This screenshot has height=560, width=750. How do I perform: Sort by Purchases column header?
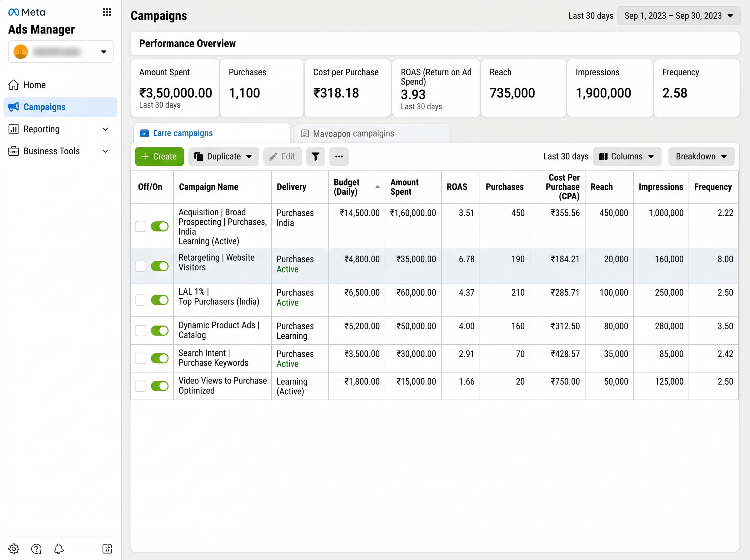(x=505, y=187)
